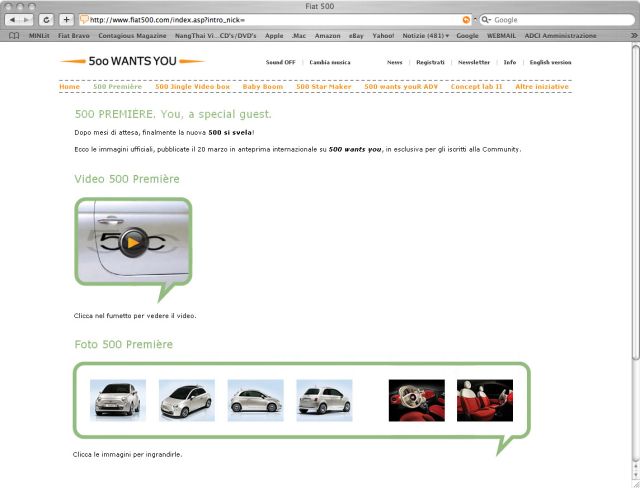Viewport: 640px width, 488px height.
Task: Open the 500 Star Maker tab
Action: click(324, 87)
